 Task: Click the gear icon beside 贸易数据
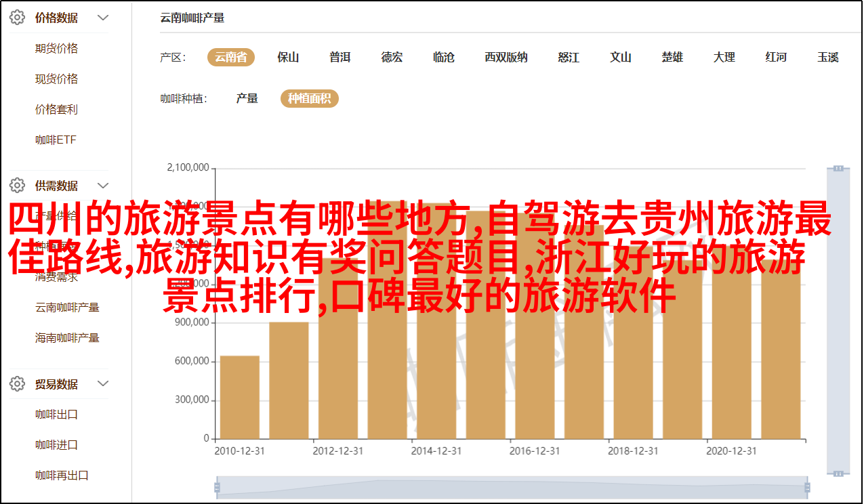[x=17, y=384]
